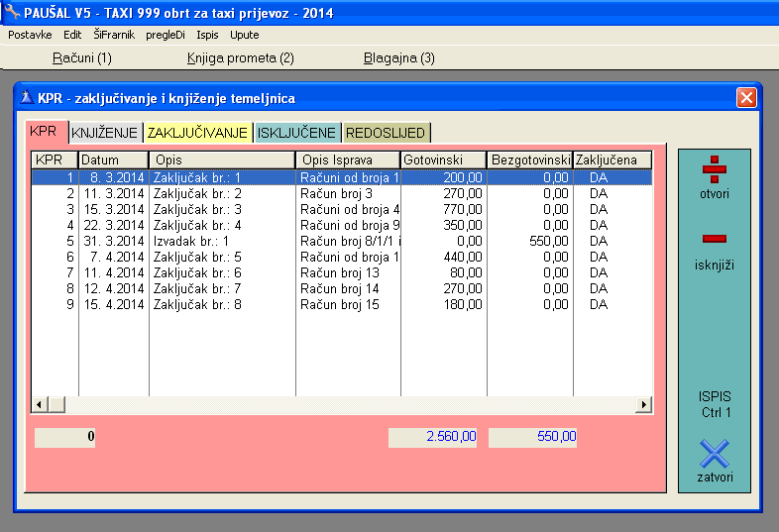Click the red minus 'isknjiži' icon

[x=714, y=239]
